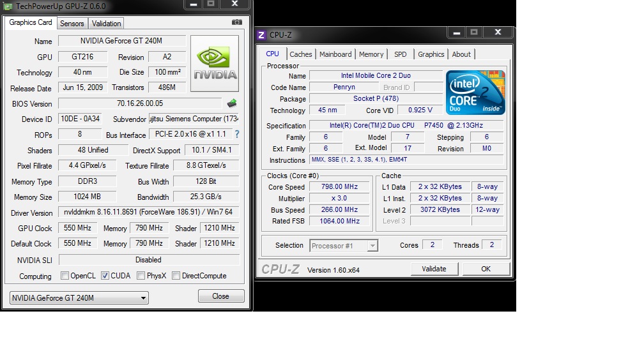Click the Level 2 associativity value 12-way

pos(487,209)
